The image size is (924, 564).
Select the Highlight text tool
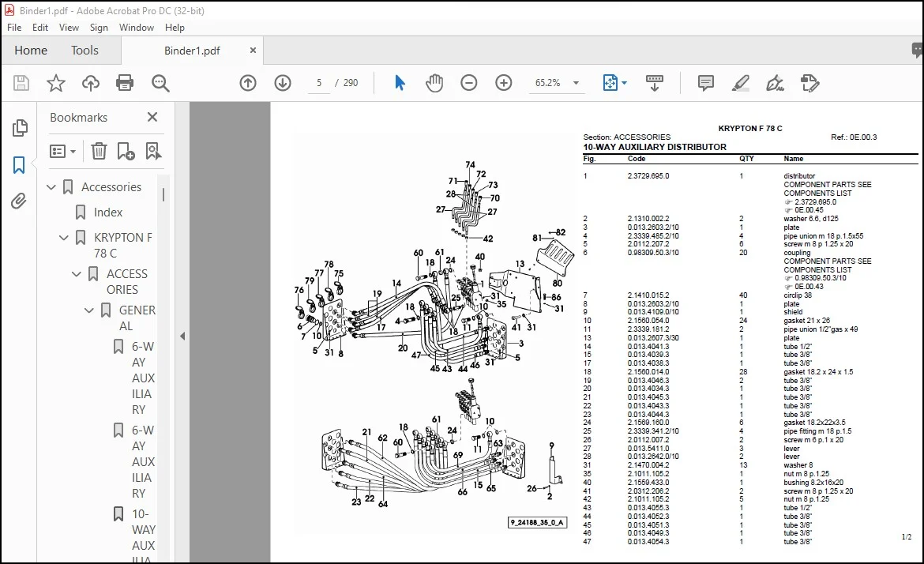(740, 83)
